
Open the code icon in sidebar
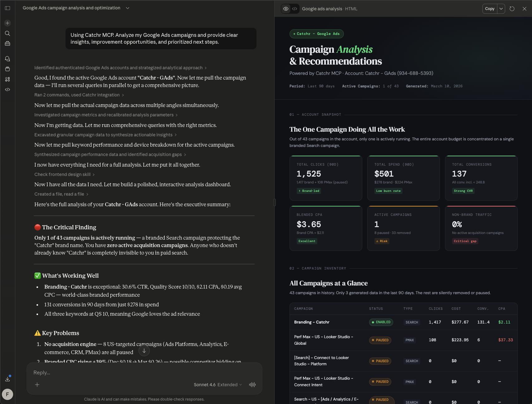[7, 90]
